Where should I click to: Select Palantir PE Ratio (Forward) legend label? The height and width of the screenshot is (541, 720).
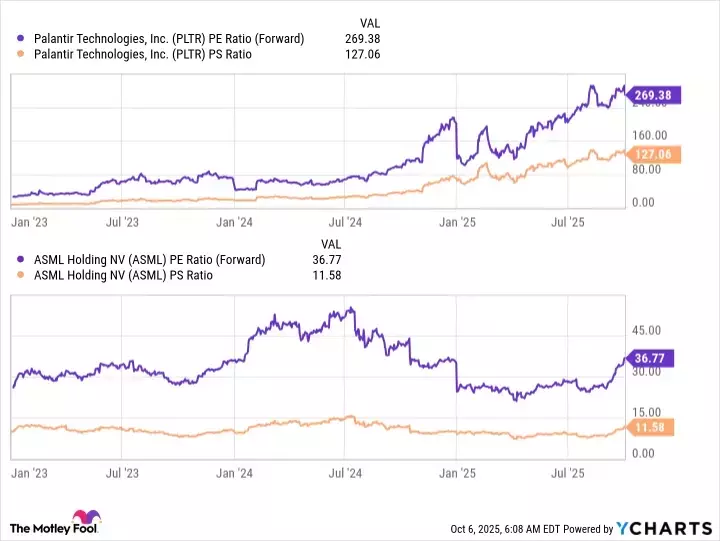(168, 39)
